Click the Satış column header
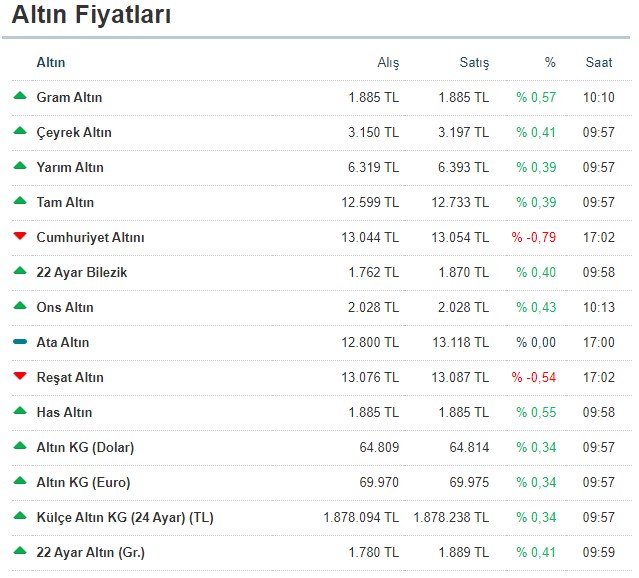The width and height of the screenshot is (639, 578). (474, 63)
